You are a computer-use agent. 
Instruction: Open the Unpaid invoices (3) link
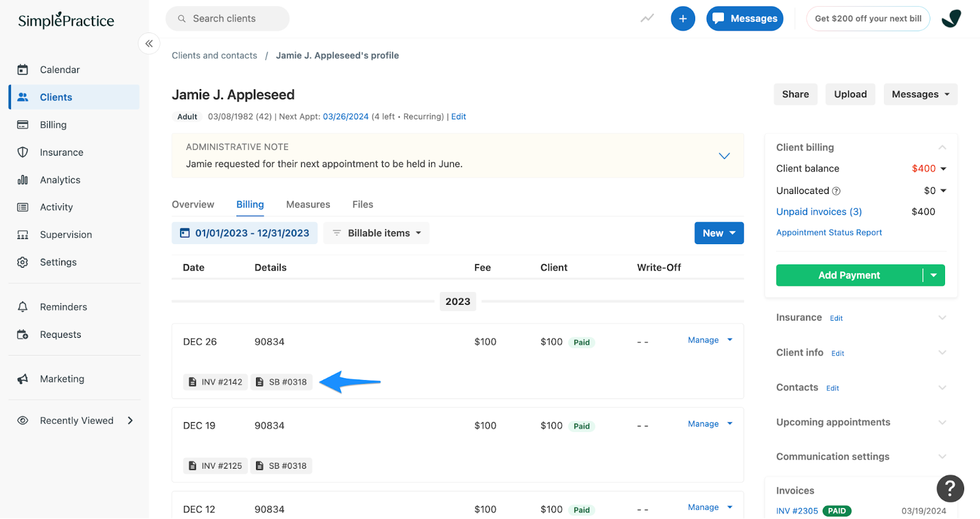[x=819, y=212]
